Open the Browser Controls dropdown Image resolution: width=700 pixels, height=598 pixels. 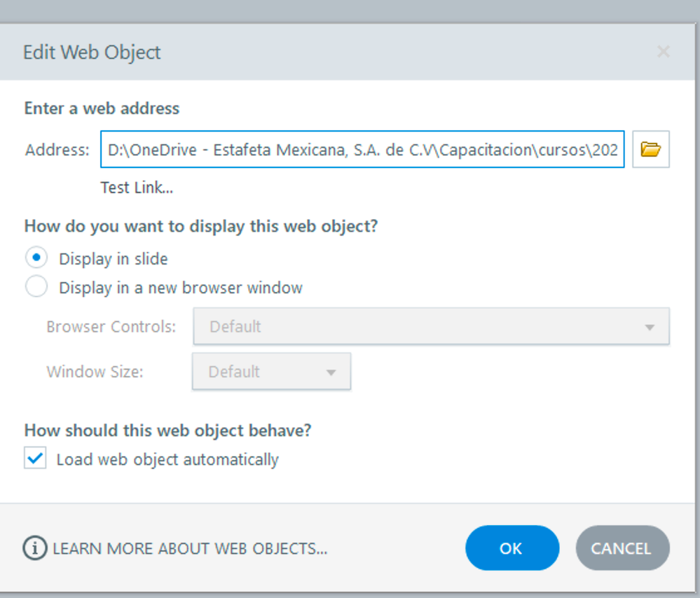click(x=430, y=326)
